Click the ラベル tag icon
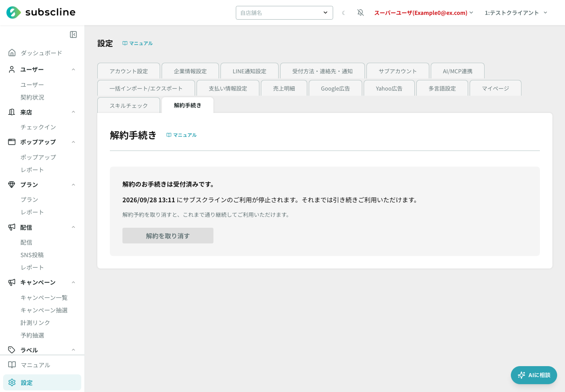 coord(12,350)
